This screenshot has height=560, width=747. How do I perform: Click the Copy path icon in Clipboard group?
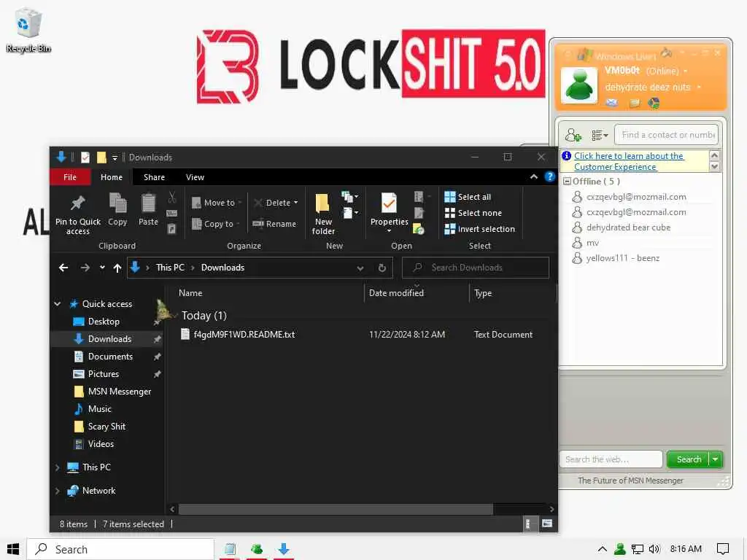[x=172, y=213]
